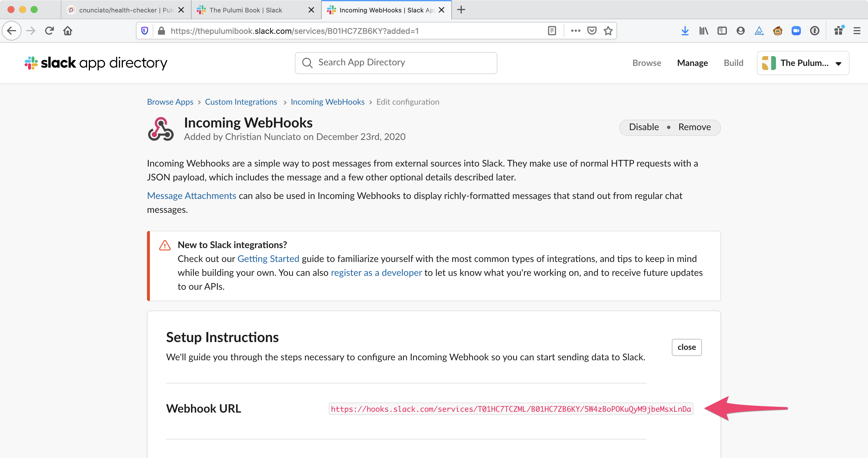The width and height of the screenshot is (868, 458).
Task: Close the Incoming WebHooks tab
Action: pos(442,10)
